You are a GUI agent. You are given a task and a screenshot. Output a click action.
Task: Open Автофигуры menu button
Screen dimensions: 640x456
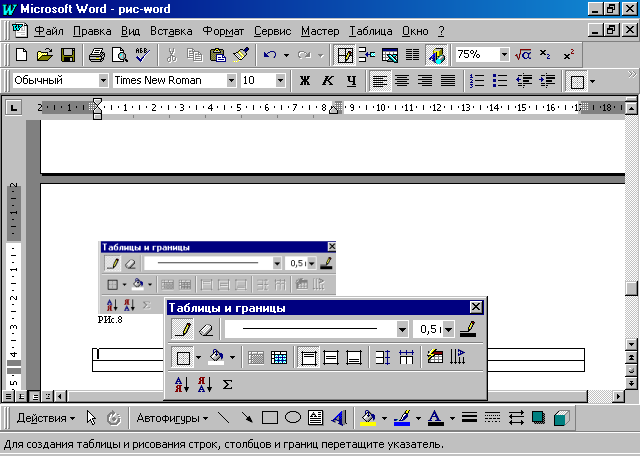(x=172, y=418)
